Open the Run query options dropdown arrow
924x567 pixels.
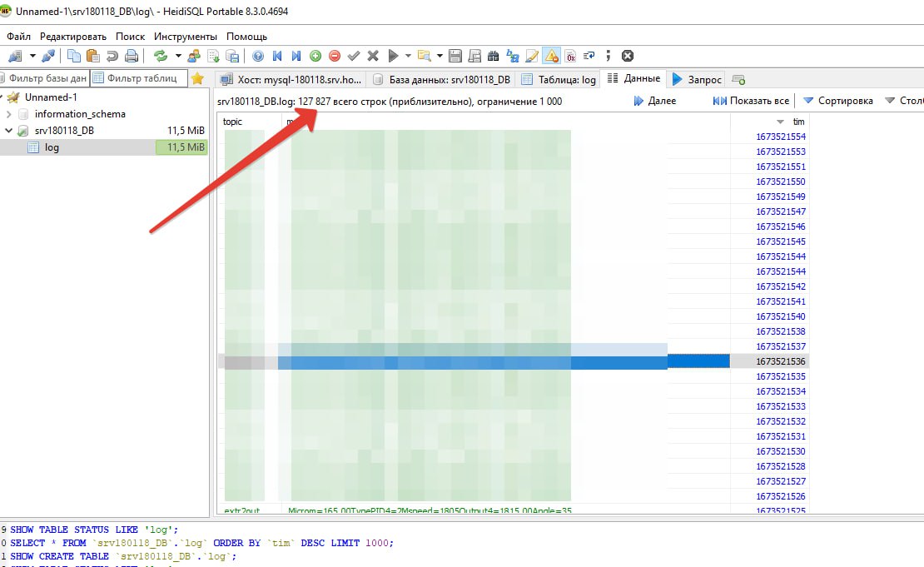point(408,56)
